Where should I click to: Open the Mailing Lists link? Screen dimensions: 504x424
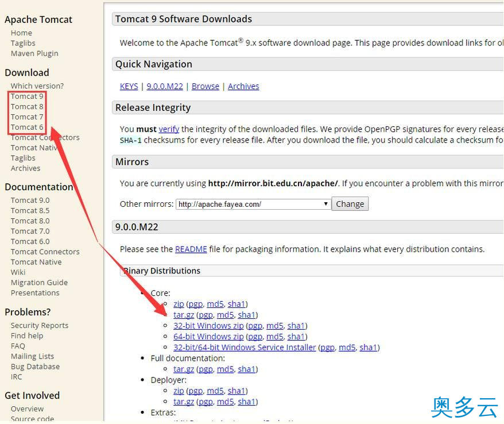point(32,356)
